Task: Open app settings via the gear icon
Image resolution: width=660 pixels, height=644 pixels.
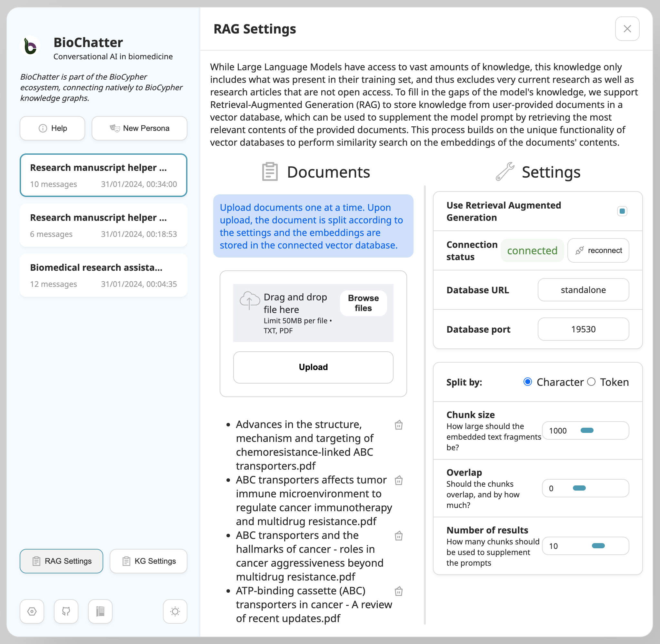Action: coord(32,611)
